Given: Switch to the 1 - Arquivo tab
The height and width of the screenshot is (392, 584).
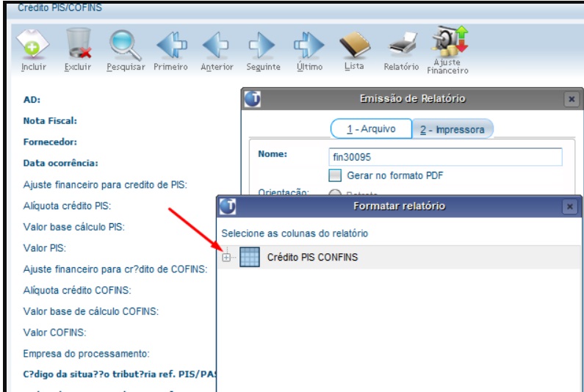Looking at the screenshot, I should pos(371,128).
